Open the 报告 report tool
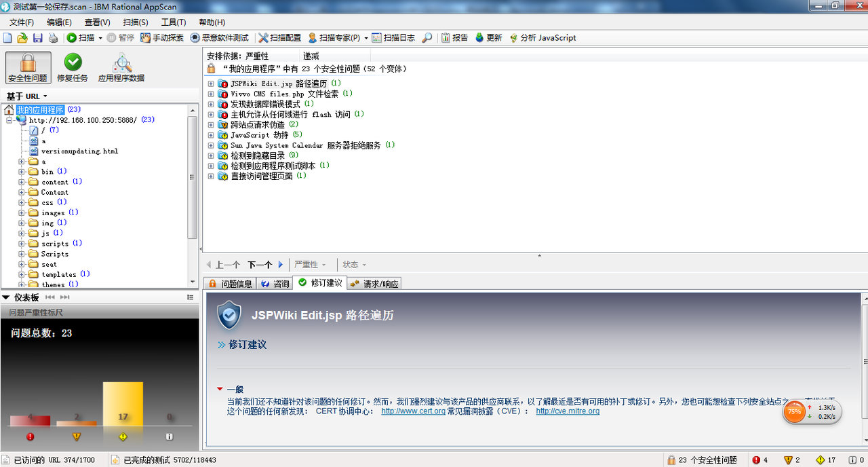868x467 pixels. 454,38
